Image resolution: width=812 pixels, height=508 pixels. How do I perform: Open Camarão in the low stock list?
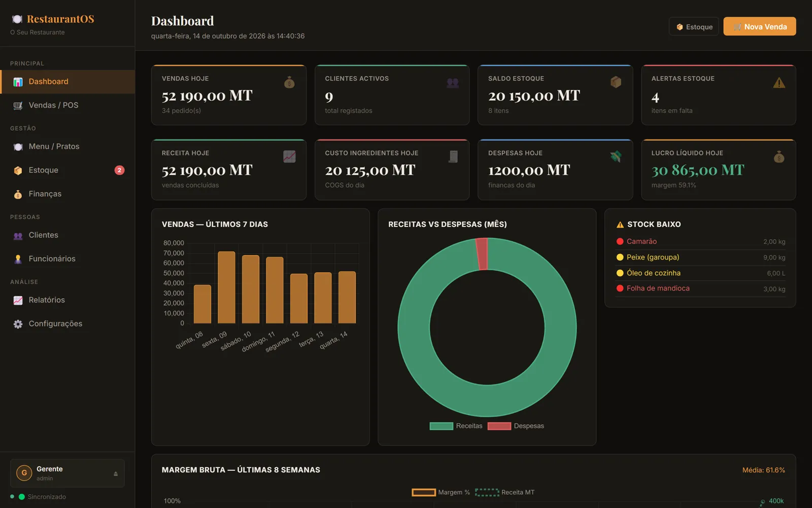(700, 242)
